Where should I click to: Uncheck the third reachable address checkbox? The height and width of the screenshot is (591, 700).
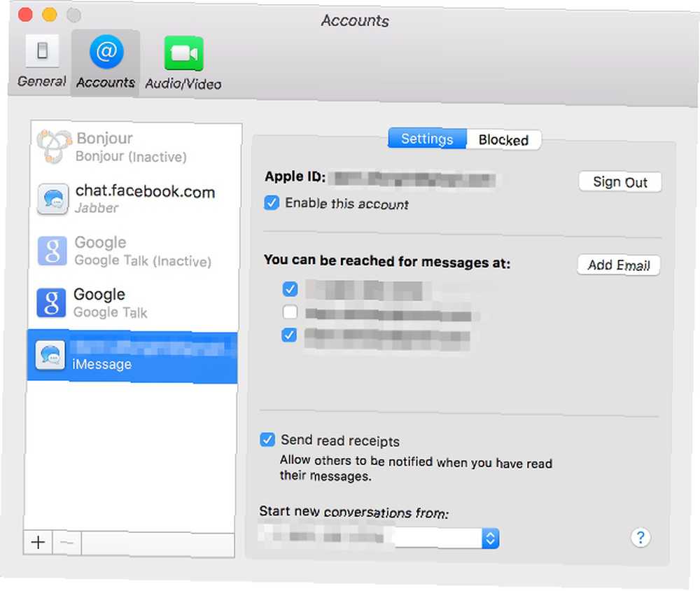289,335
